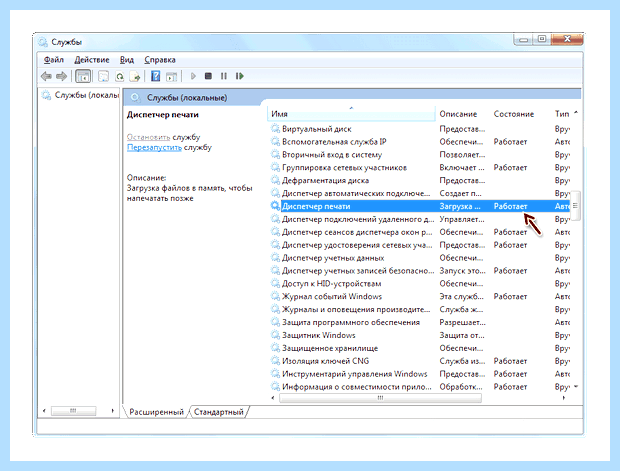
Task: Click gear icon next to Защищенное хранилище
Action: pos(275,348)
